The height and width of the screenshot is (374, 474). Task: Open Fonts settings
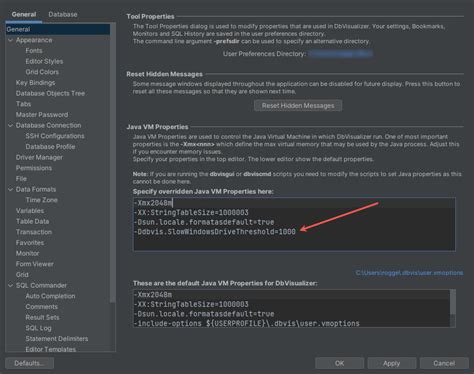(34, 51)
